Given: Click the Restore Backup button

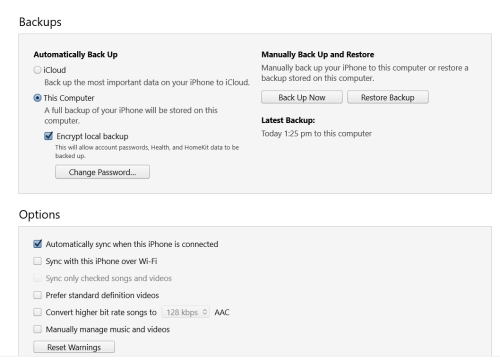Looking at the screenshot, I should 388,97.
